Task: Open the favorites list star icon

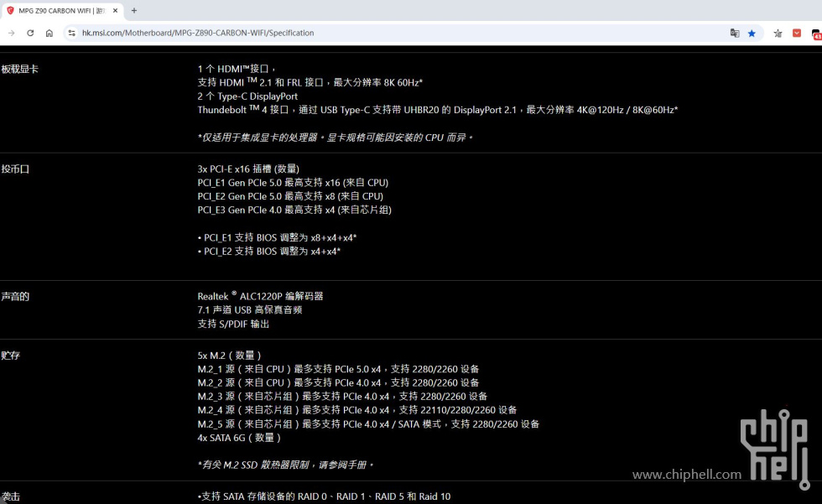Action: (778, 33)
